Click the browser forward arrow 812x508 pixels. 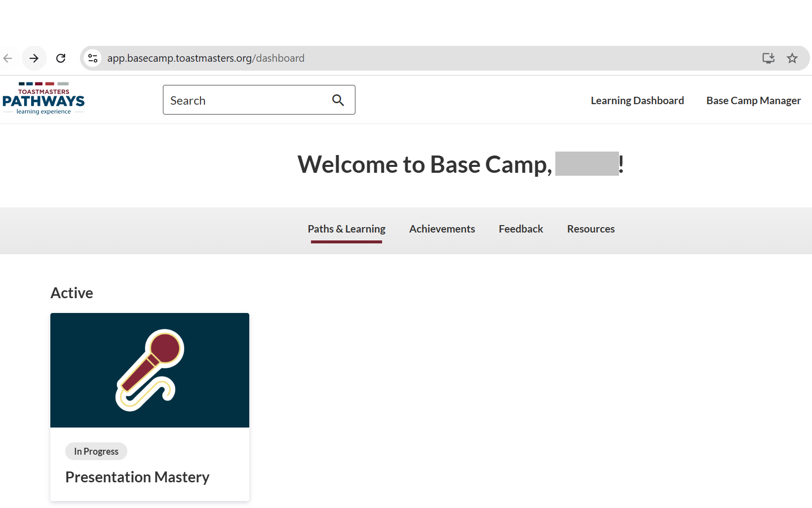tap(34, 58)
